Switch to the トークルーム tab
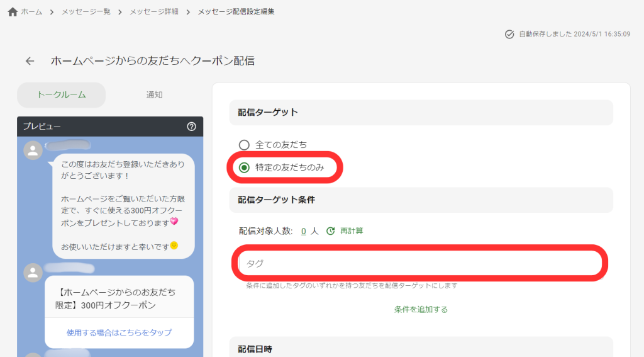 tap(61, 95)
